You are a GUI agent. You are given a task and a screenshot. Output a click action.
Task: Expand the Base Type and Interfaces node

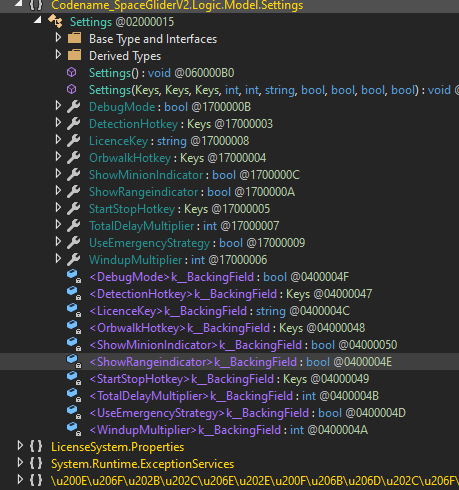tap(58, 38)
